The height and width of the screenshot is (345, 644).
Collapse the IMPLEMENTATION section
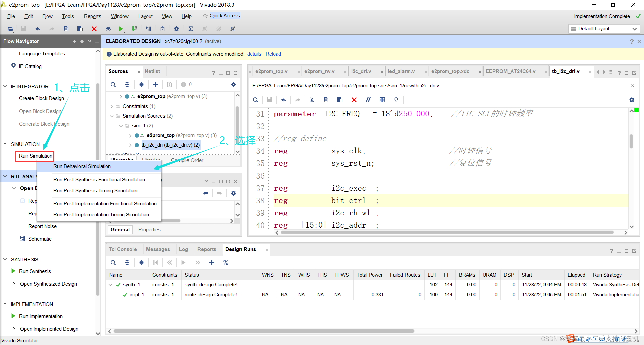pyautogui.click(x=5, y=304)
